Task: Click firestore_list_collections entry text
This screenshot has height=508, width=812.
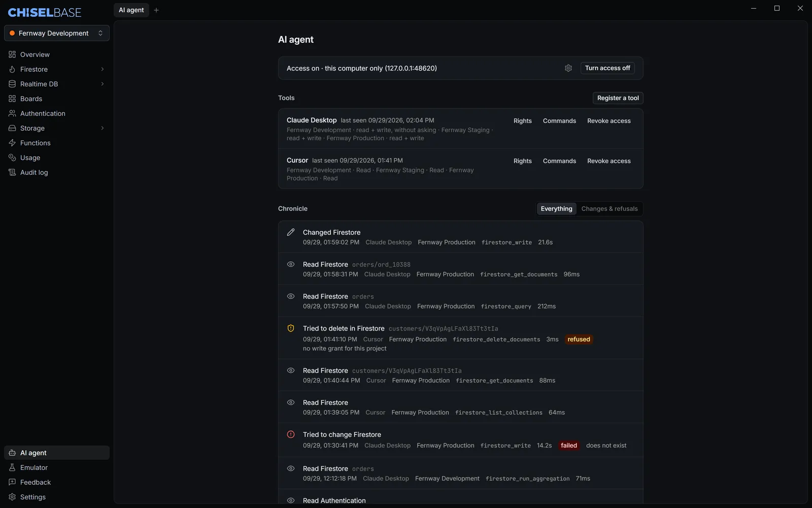Action: click(x=499, y=412)
